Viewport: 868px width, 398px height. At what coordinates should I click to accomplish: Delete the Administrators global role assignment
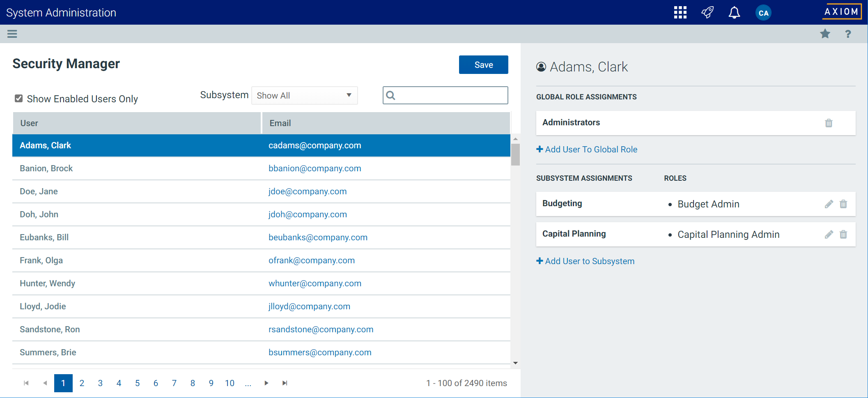(x=829, y=123)
